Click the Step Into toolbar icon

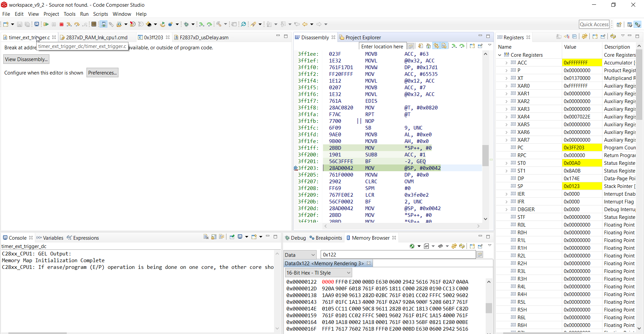(x=69, y=24)
